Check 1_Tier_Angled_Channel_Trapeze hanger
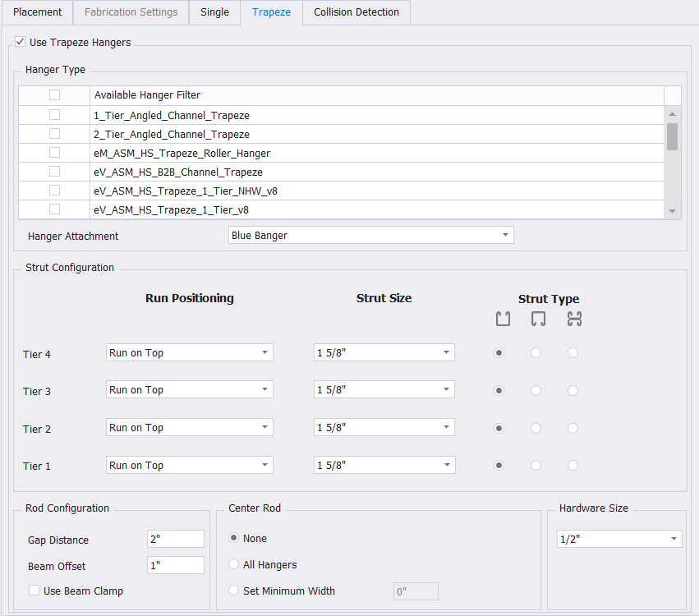The image size is (699, 616). (54, 115)
